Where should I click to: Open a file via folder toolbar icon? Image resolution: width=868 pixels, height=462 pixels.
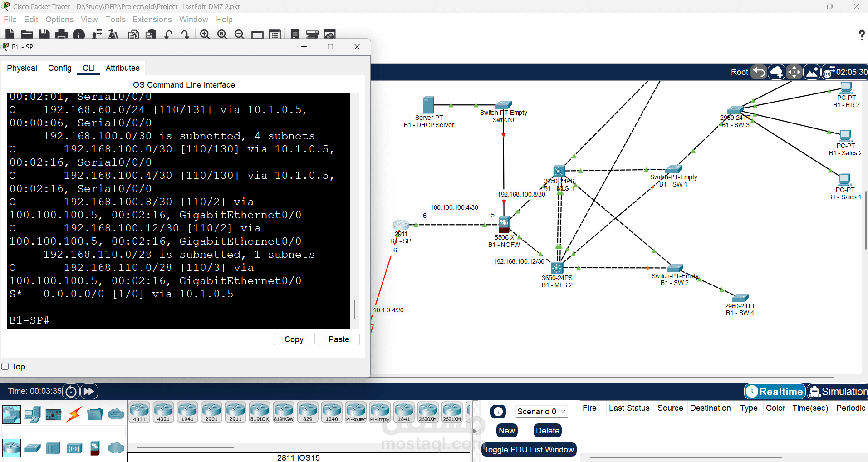[27, 34]
